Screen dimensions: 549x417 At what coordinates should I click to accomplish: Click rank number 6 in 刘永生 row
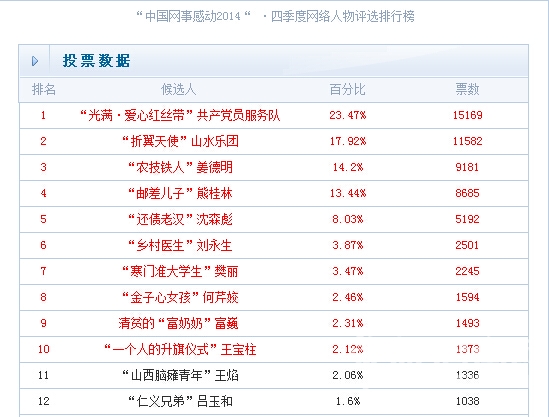pos(43,245)
